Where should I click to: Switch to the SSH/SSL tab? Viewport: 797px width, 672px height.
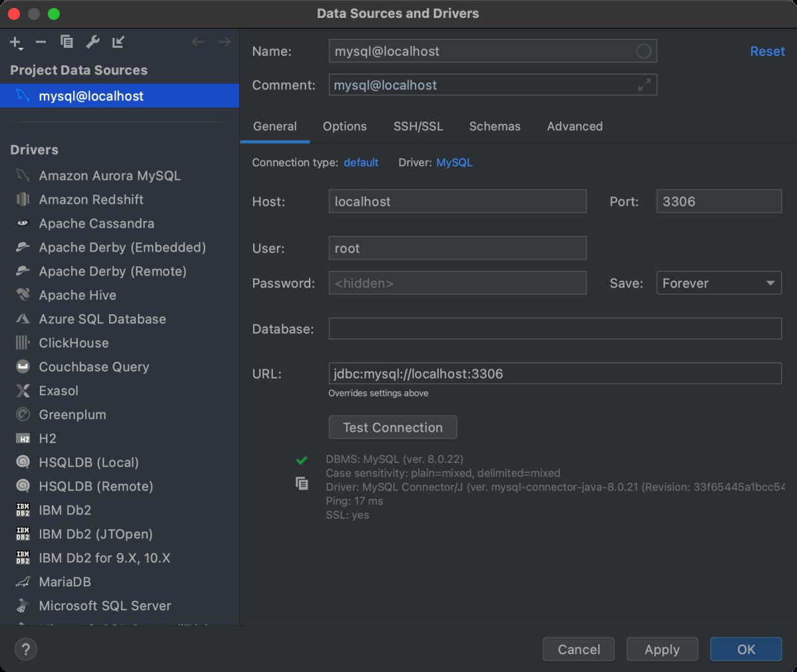pyautogui.click(x=418, y=126)
